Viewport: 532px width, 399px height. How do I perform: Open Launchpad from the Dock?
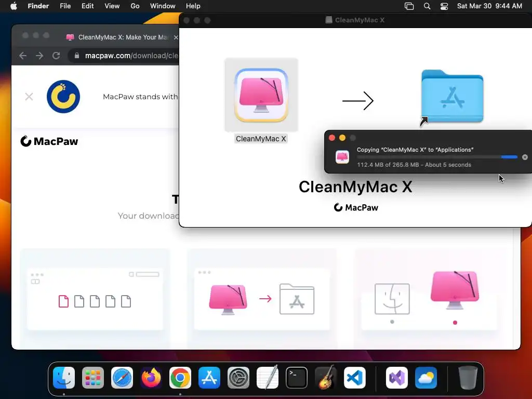pyautogui.click(x=93, y=378)
